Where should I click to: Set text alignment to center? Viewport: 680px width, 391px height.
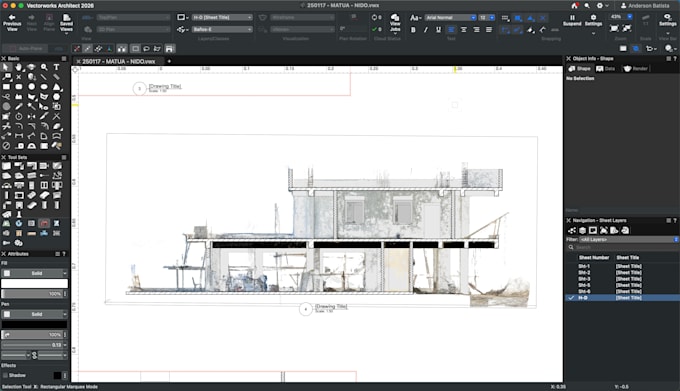point(464,30)
